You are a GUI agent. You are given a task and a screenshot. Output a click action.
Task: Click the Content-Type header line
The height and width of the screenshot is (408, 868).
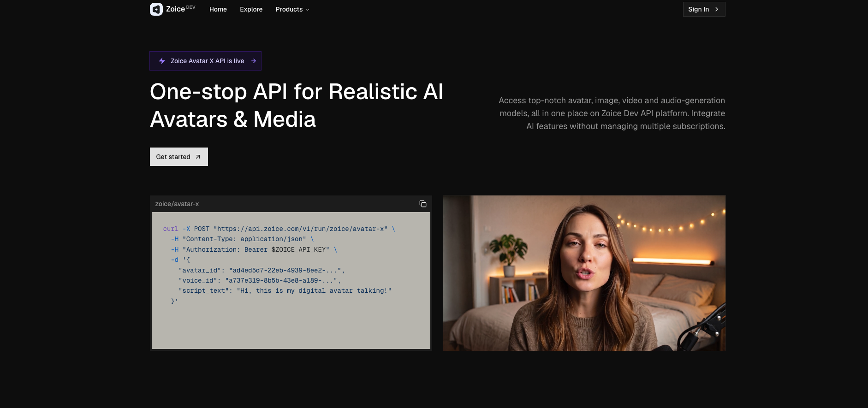[242, 239]
